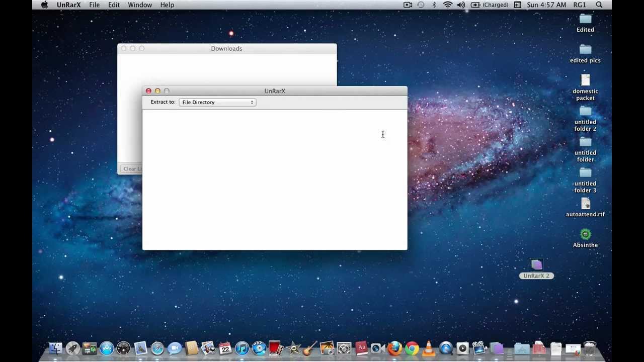The width and height of the screenshot is (644, 362).
Task: Click the Downloads window title bar
Action: pyautogui.click(x=227, y=48)
